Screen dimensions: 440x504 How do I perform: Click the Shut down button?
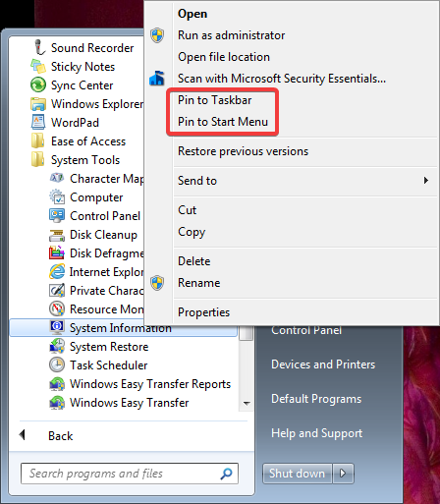point(298,474)
